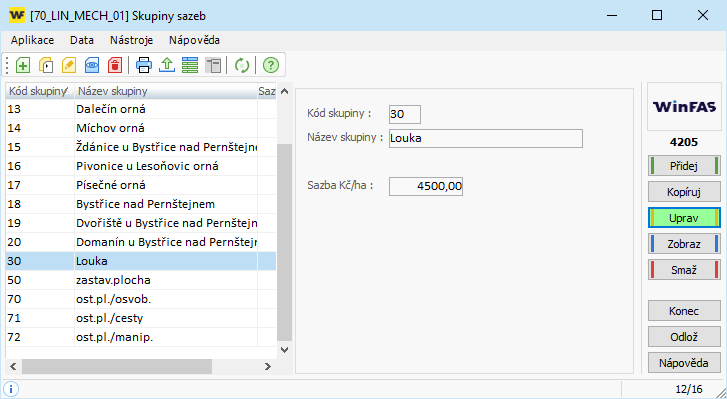Click the green refresh arrows icon
Screen dimensions: 727x399
pyautogui.click(x=242, y=65)
